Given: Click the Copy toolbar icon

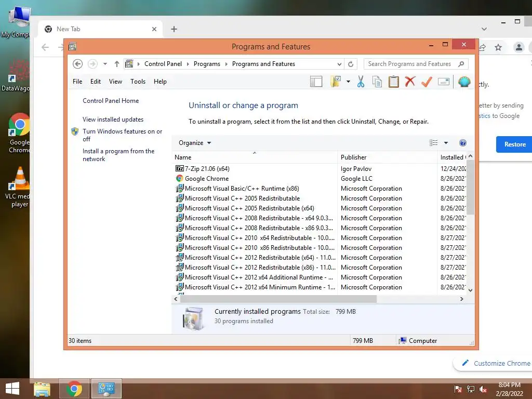Looking at the screenshot, I should [377, 82].
